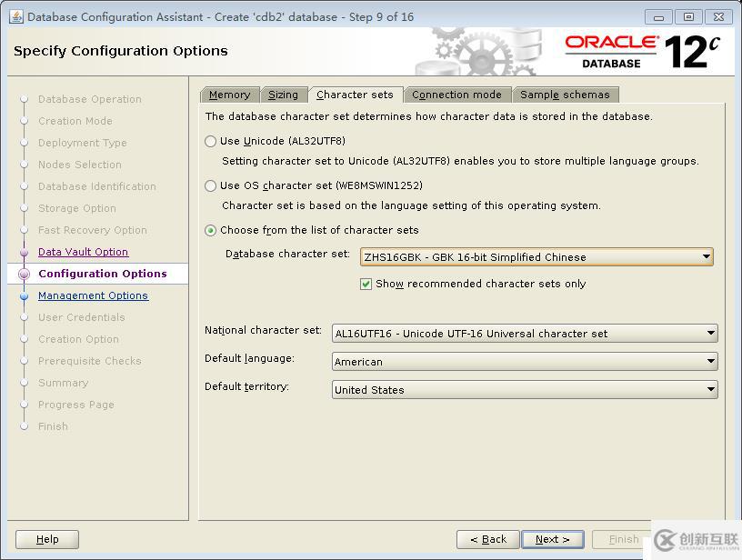Viewport: 742px width, 560px height.
Task: Click the Creation Mode step label
Action: tap(75, 121)
